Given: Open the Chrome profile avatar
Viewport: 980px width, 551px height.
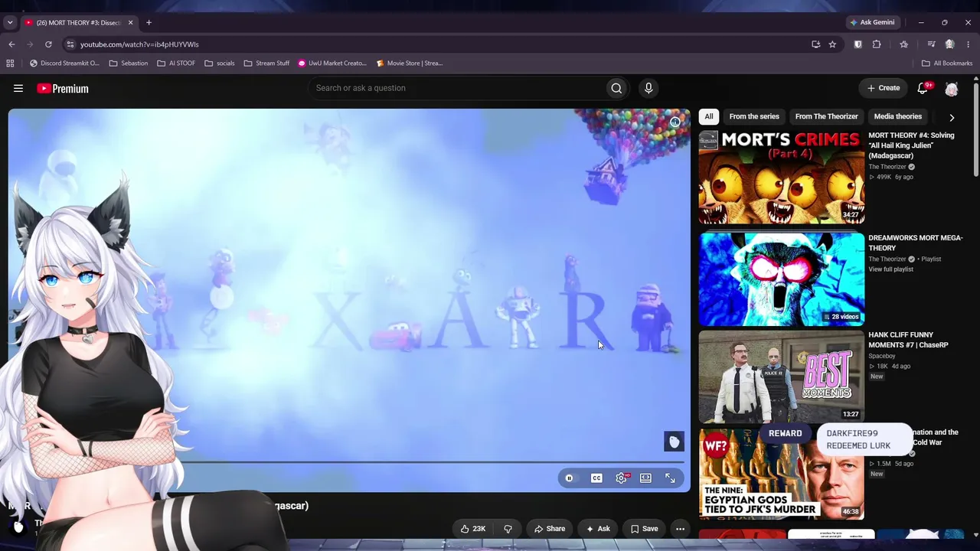Looking at the screenshot, I should 949,44.
